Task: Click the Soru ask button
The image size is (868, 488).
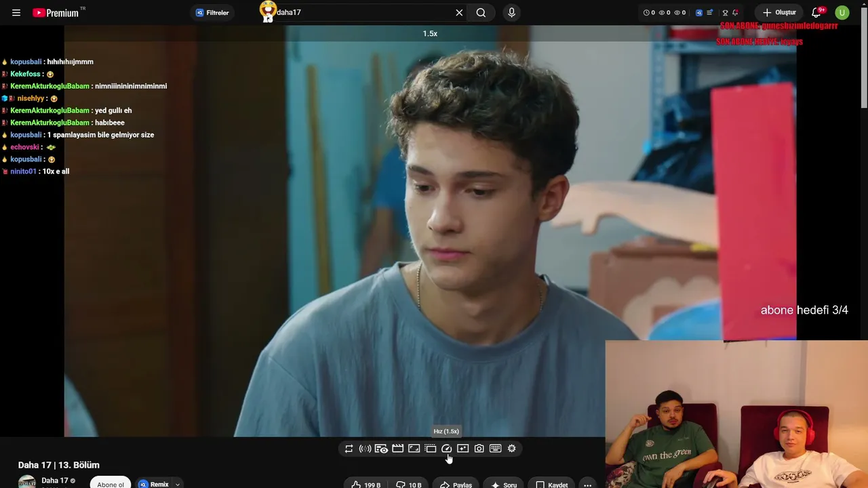Action: [503, 484]
